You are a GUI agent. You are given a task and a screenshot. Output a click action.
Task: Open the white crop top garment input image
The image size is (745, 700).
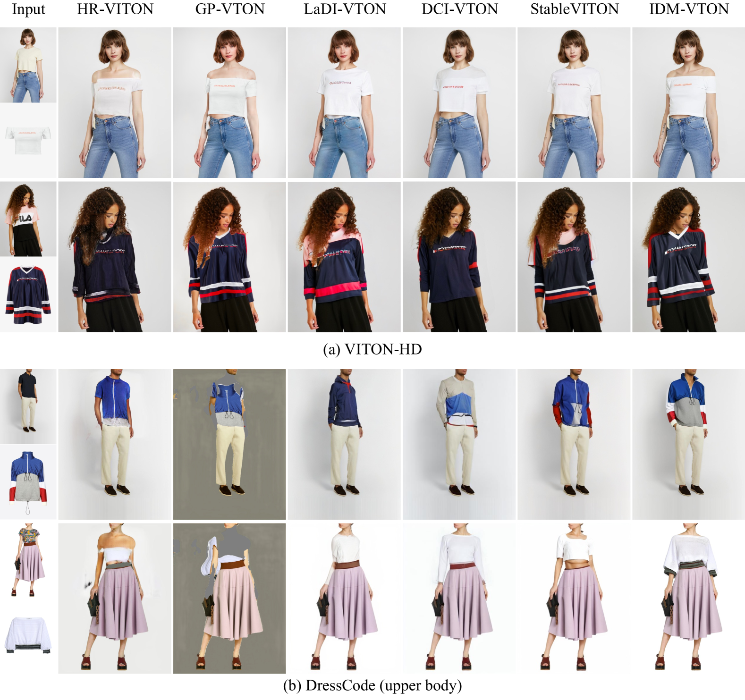pyautogui.click(x=28, y=140)
